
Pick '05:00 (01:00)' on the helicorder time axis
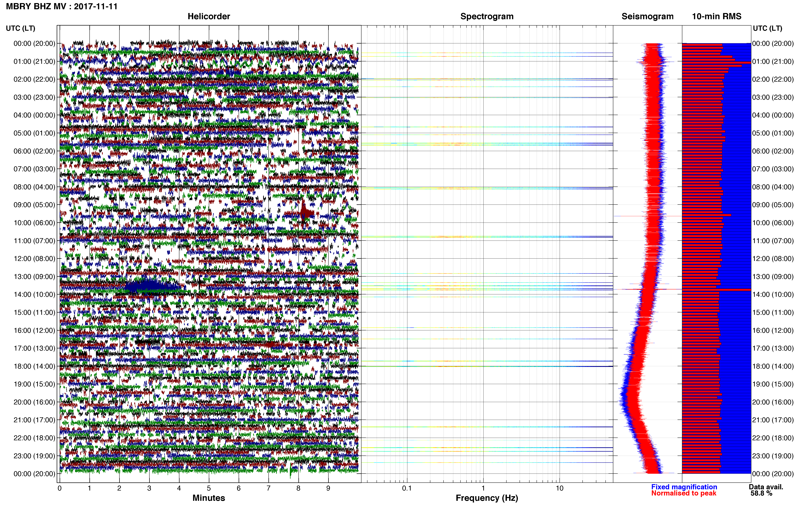click(34, 133)
